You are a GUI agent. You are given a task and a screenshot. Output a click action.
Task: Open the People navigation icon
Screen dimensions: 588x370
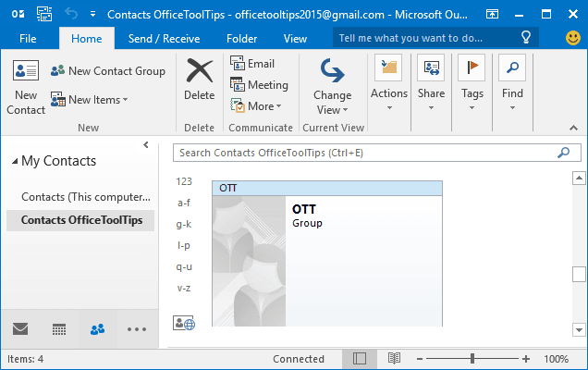click(97, 329)
